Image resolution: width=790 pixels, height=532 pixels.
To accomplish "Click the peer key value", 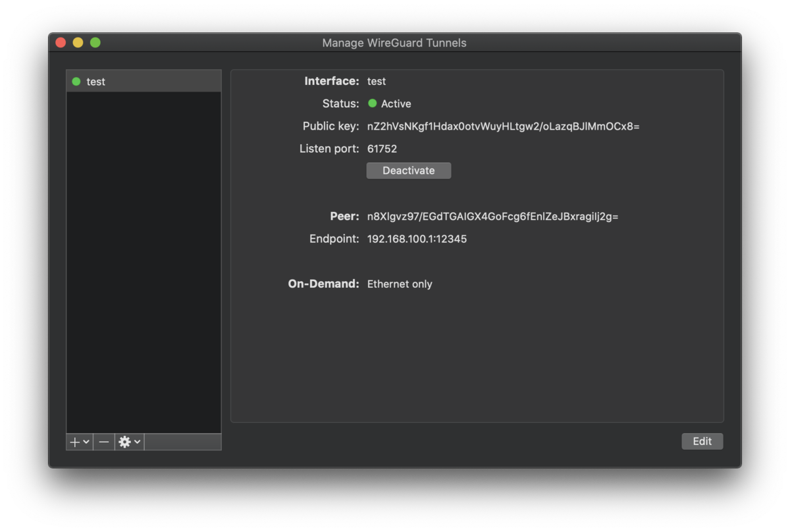I will click(x=492, y=217).
